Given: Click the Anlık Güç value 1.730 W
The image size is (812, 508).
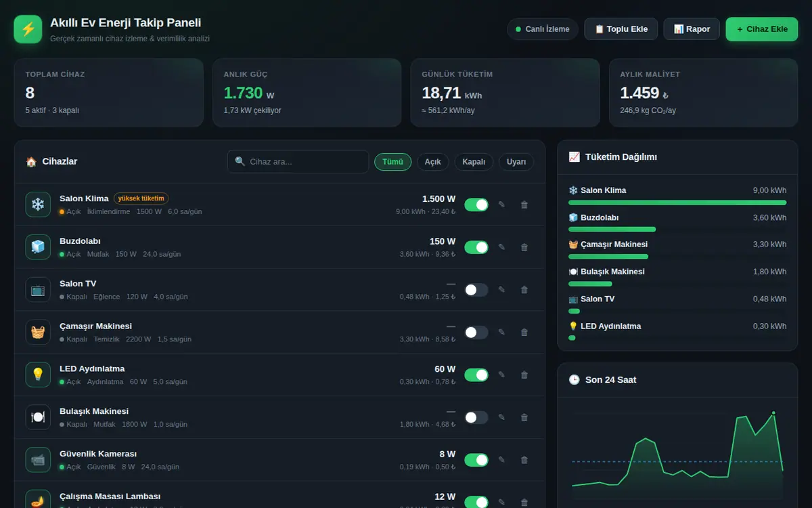Looking at the screenshot, I should coord(249,93).
